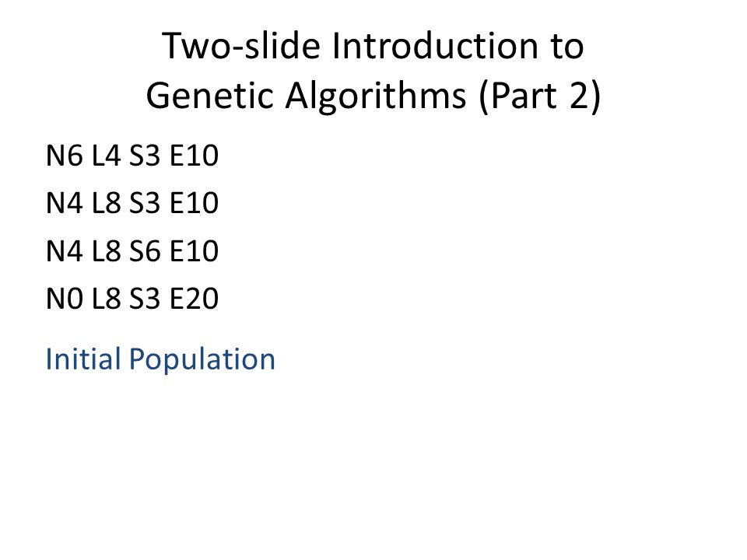Select "S3" in the row starting N0
Viewport: 747px width, 560px height.
[145, 299]
